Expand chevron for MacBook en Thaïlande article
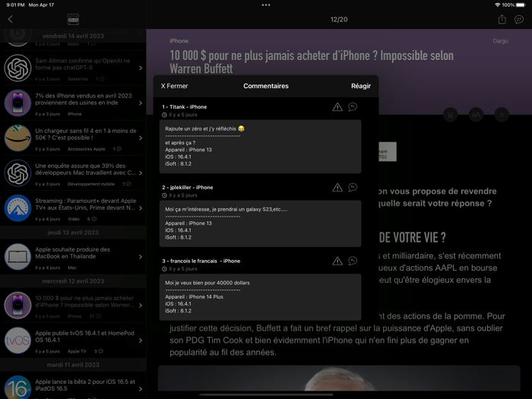532x399 pixels. (141, 257)
